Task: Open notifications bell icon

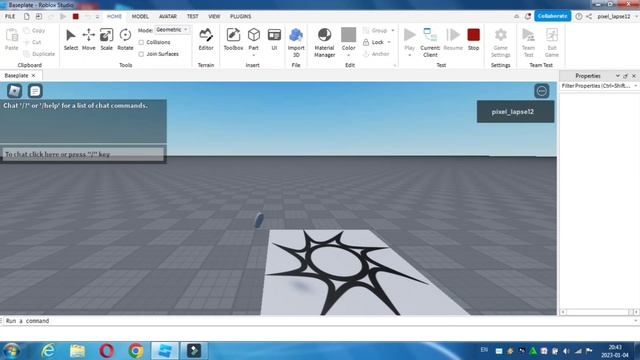Action: (x=528, y=16)
